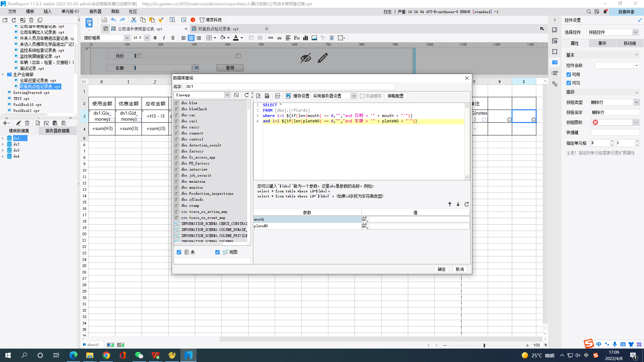Open the 采用服务器设置 cache dropdown

(354, 96)
